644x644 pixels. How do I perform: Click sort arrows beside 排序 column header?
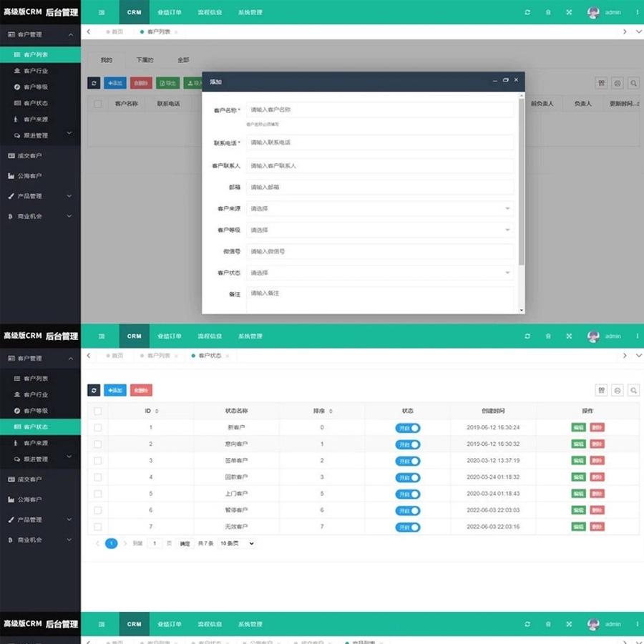(331, 411)
